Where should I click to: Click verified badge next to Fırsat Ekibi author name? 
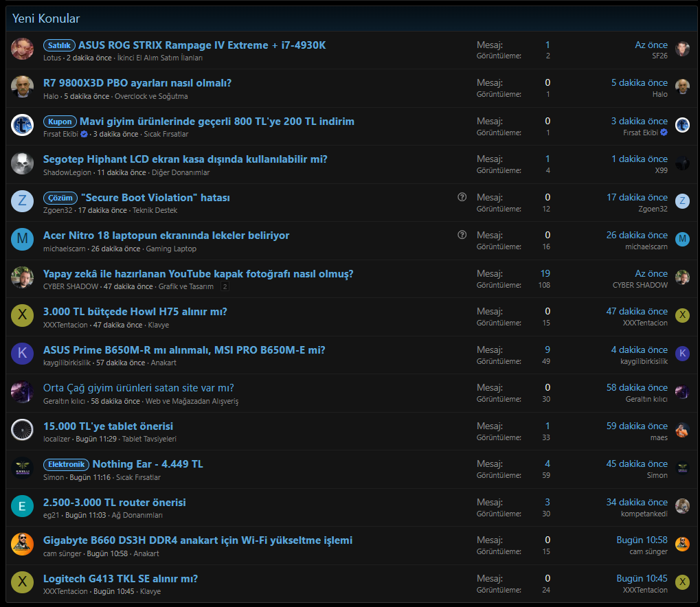coord(84,134)
